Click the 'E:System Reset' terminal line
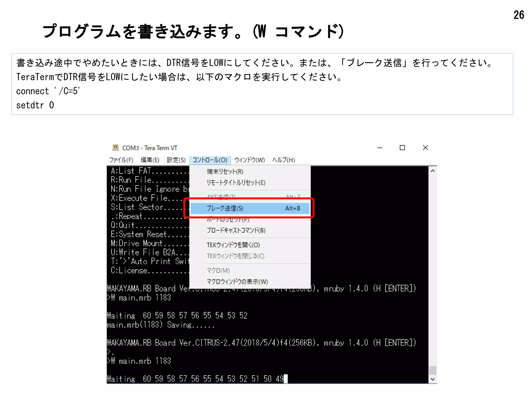 pos(150,234)
